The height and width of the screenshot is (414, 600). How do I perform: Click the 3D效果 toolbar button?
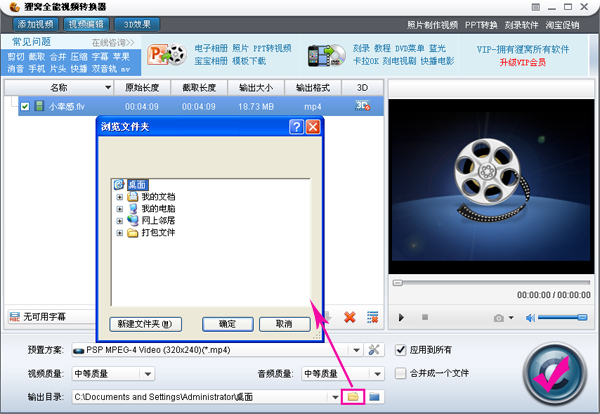point(137,24)
